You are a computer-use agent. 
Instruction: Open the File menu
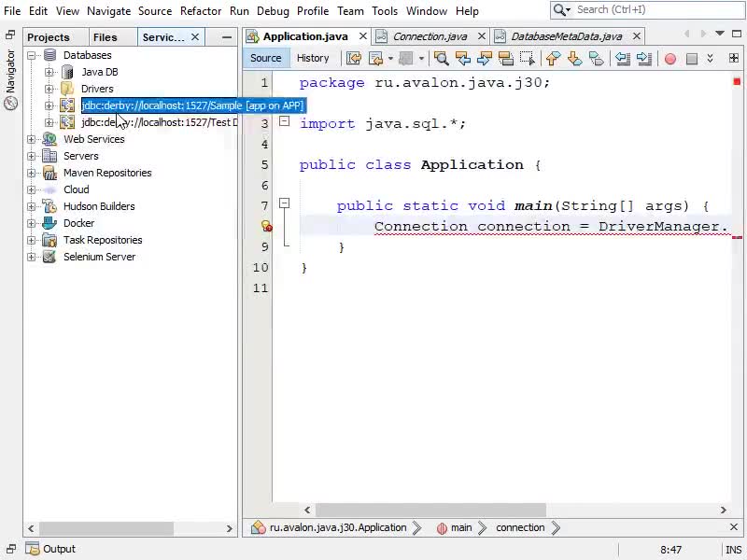click(x=12, y=11)
